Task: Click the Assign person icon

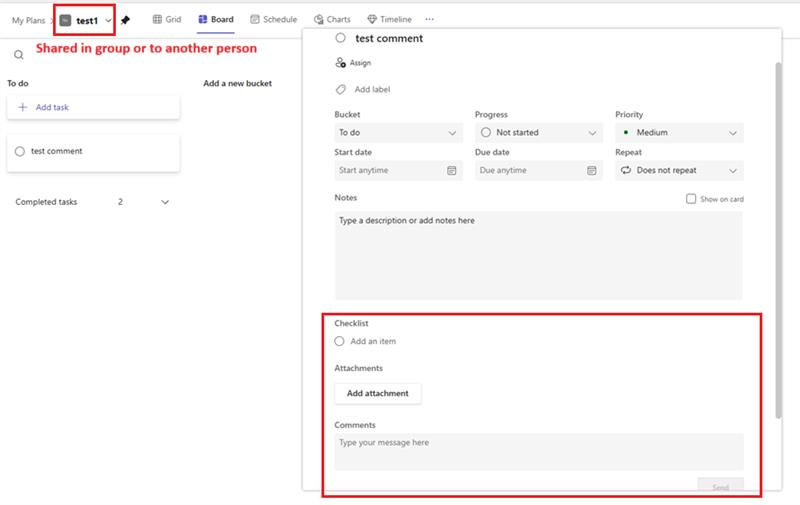Action: pyautogui.click(x=340, y=63)
